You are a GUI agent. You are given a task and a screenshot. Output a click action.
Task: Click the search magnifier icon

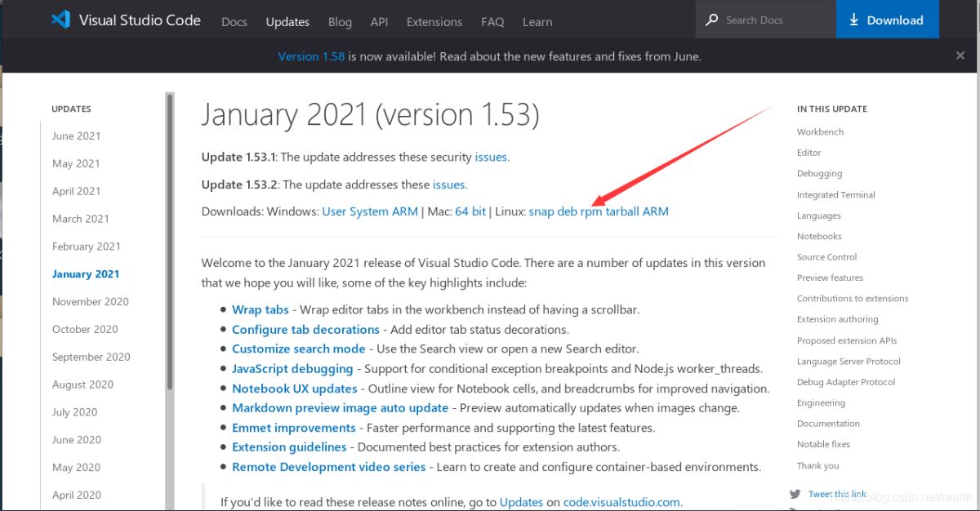click(x=712, y=20)
